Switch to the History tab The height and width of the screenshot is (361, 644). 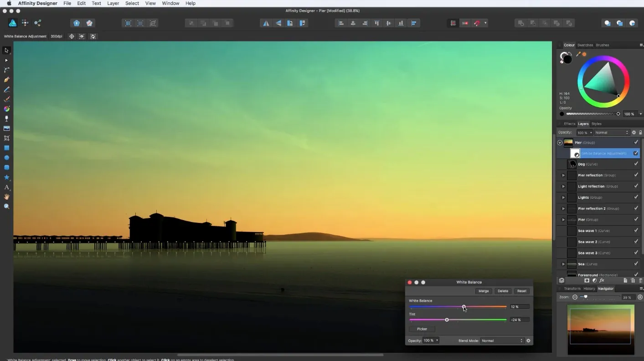pyautogui.click(x=589, y=289)
